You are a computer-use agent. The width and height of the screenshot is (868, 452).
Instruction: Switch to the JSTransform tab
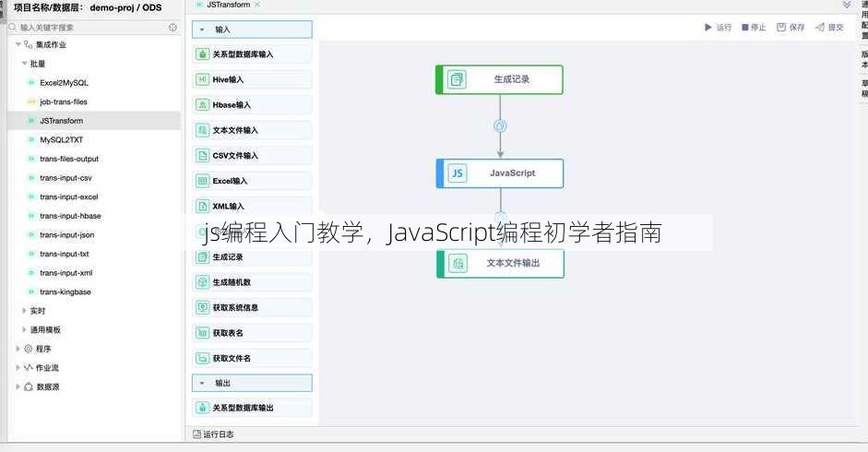[x=228, y=5]
